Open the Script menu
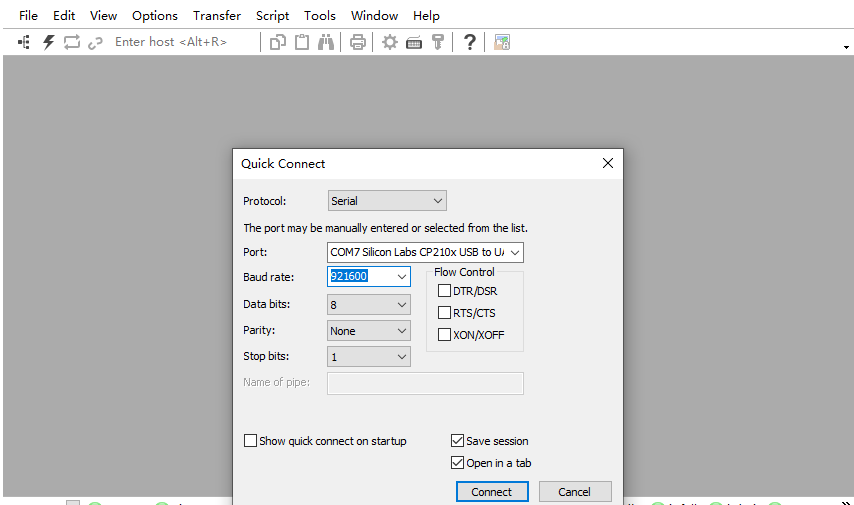 [272, 16]
